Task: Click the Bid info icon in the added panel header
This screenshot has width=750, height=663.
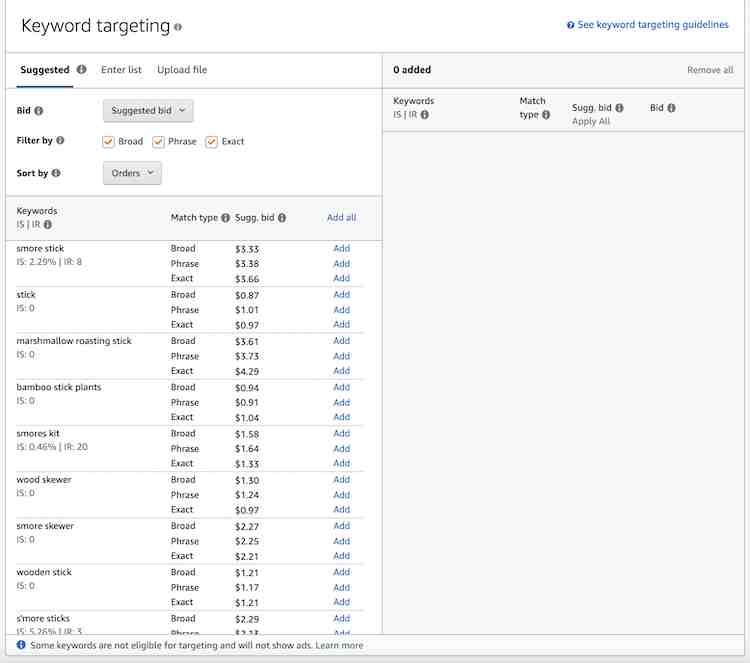Action: click(x=671, y=108)
